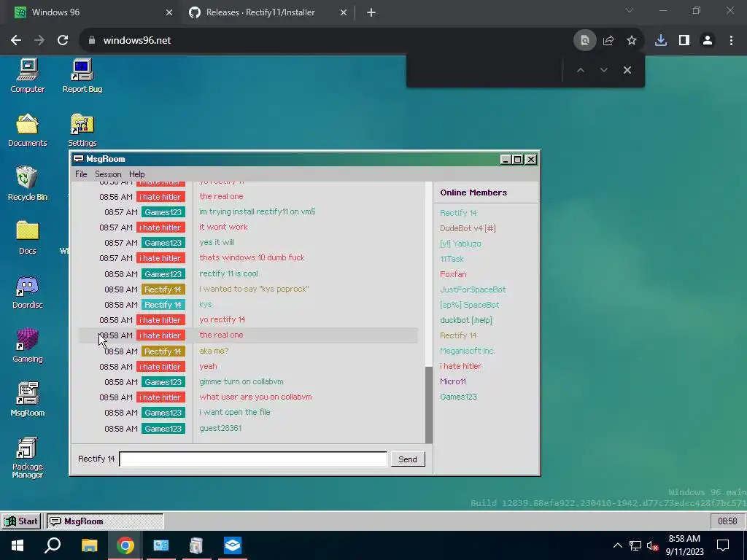Click the Windows 96 Start button
This screenshot has height=560, width=747.
(x=21, y=521)
